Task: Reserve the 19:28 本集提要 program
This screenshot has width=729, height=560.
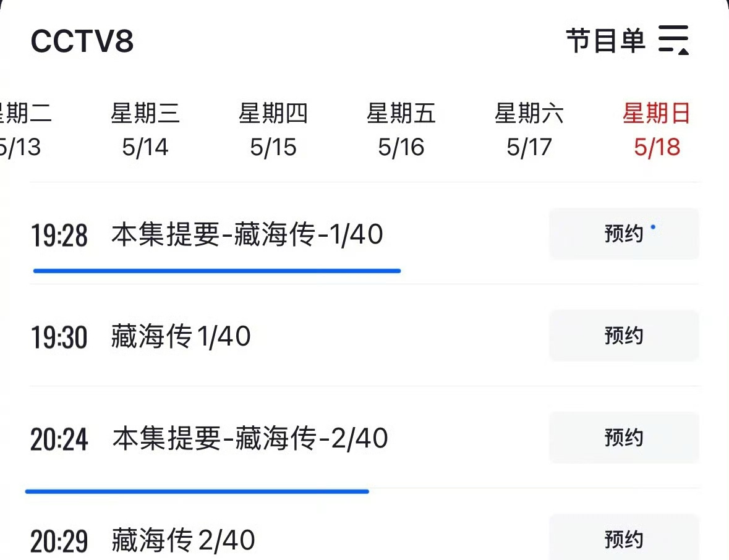Action: pyautogui.click(x=624, y=233)
